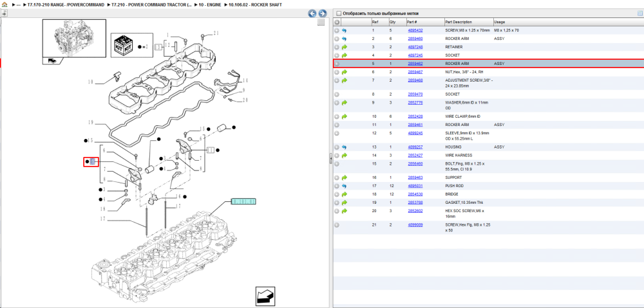Open '10 - ENGINE' breadcrumb
The image size is (644, 308).
[209, 4]
